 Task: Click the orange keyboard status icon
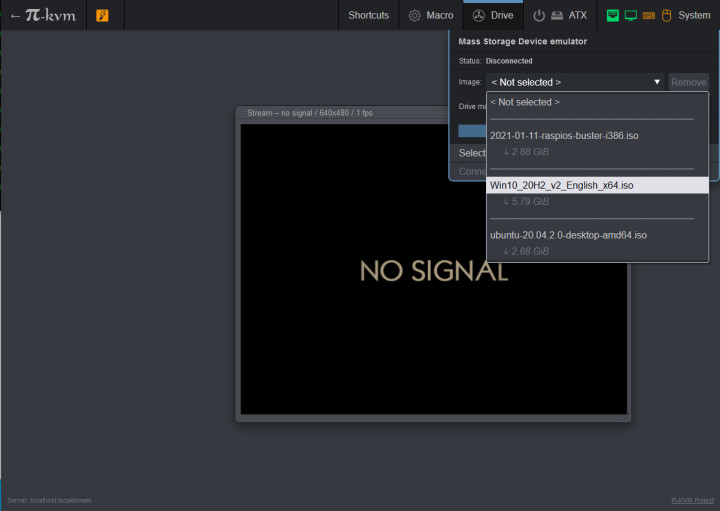point(648,16)
